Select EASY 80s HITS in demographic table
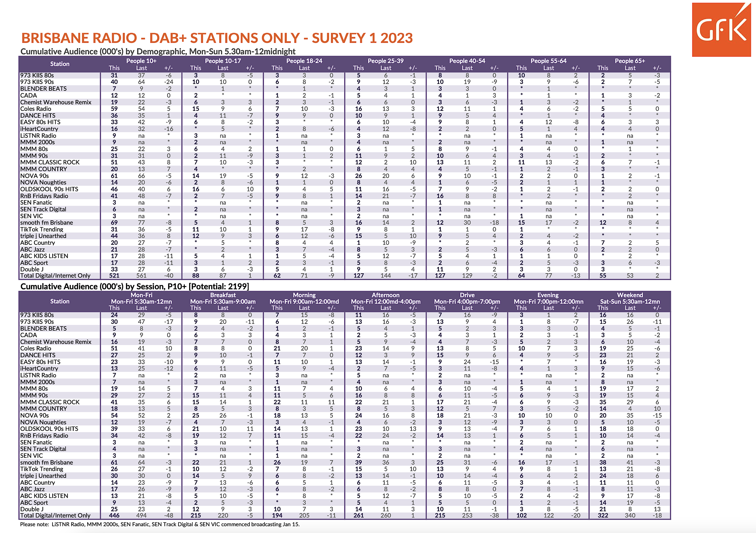The image size is (756, 533). [x=344, y=122]
